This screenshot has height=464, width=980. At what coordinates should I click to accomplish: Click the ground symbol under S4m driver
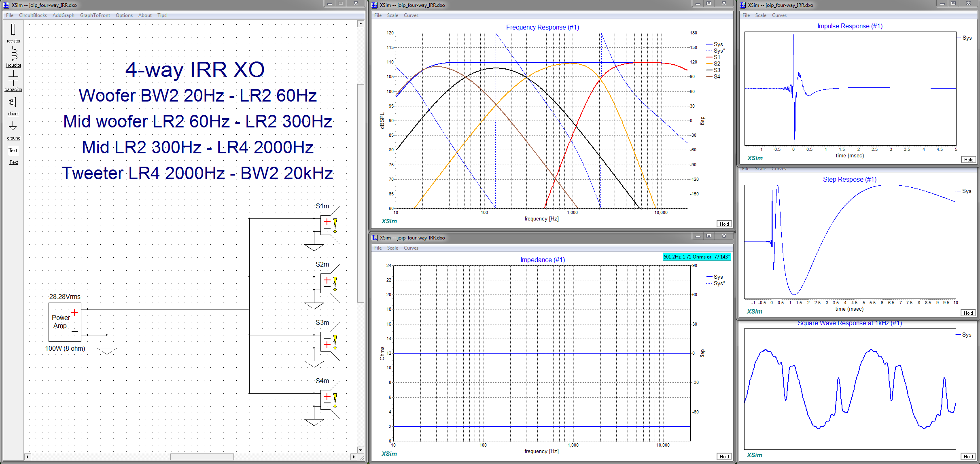click(314, 422)
